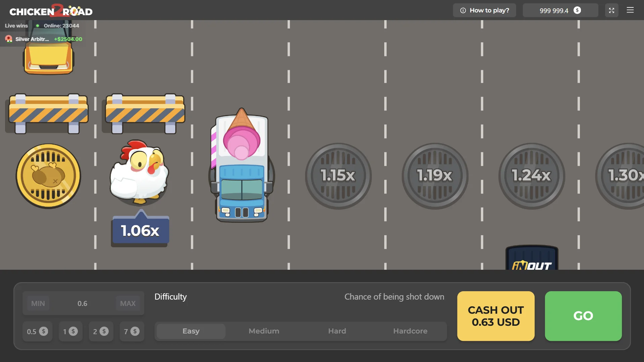
Task: Click the ice cream truck
Action: click(241, 165)
